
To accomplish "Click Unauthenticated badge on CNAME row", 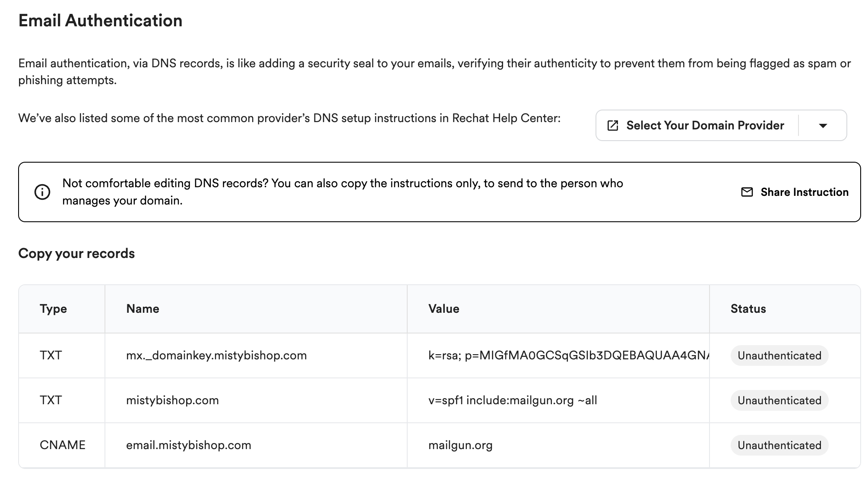I will coord(779,445).
